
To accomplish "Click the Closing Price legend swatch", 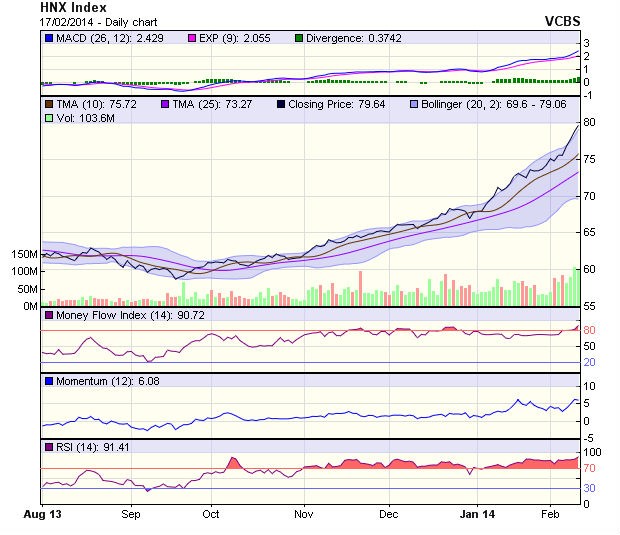I will tap(281, 103).
